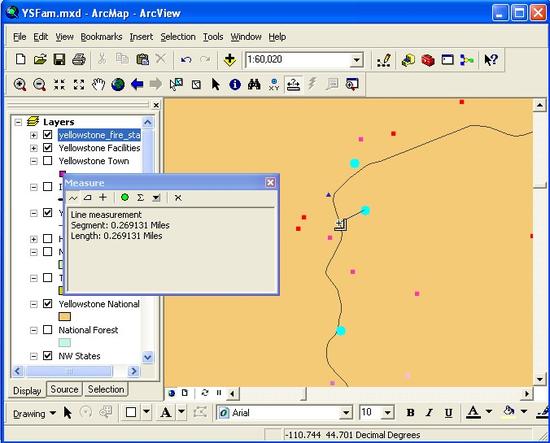Click the Sum icon in Measure window

(x=140, y=197)
